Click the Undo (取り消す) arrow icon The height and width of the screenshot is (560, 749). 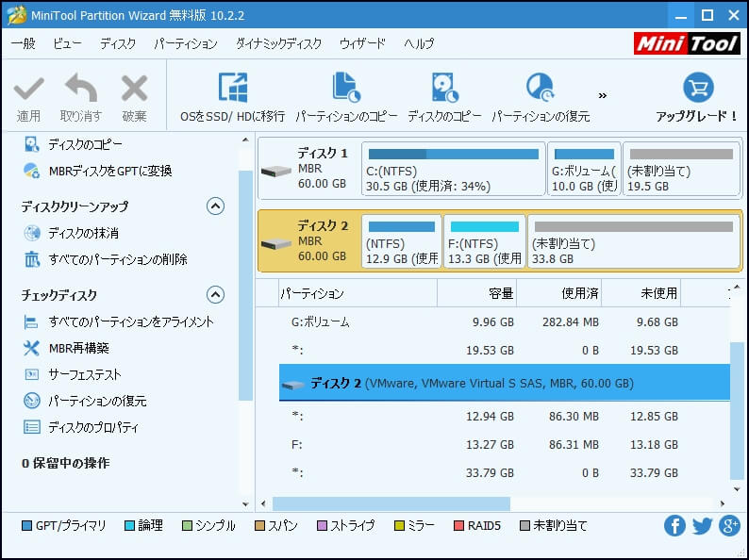(81, 88)
